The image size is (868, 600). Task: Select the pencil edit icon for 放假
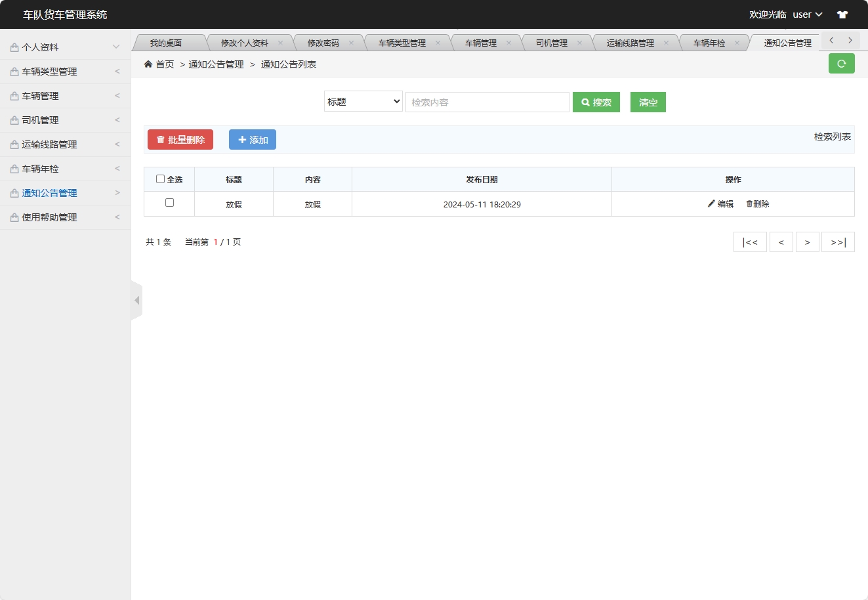coord(711,204)
